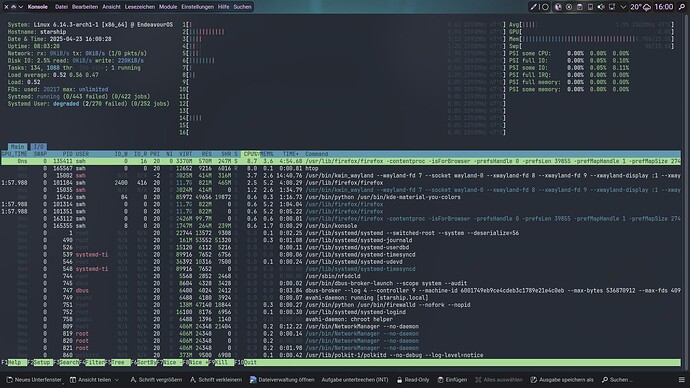Image resolution: width=690 pixels, height=388 pixels.
Task: Click the circle icon beside the pen
Action: [545, 7]
